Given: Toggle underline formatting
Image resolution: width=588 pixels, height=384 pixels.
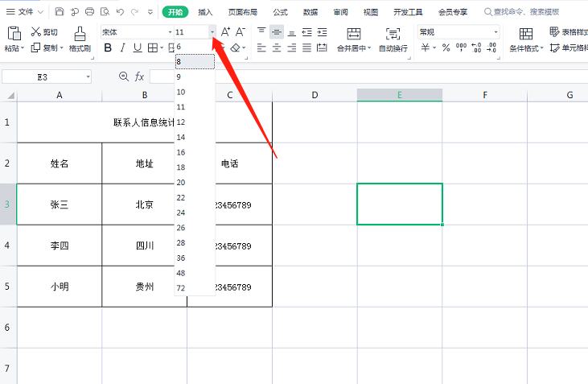Looking at the screenshot, I should 138,47.
